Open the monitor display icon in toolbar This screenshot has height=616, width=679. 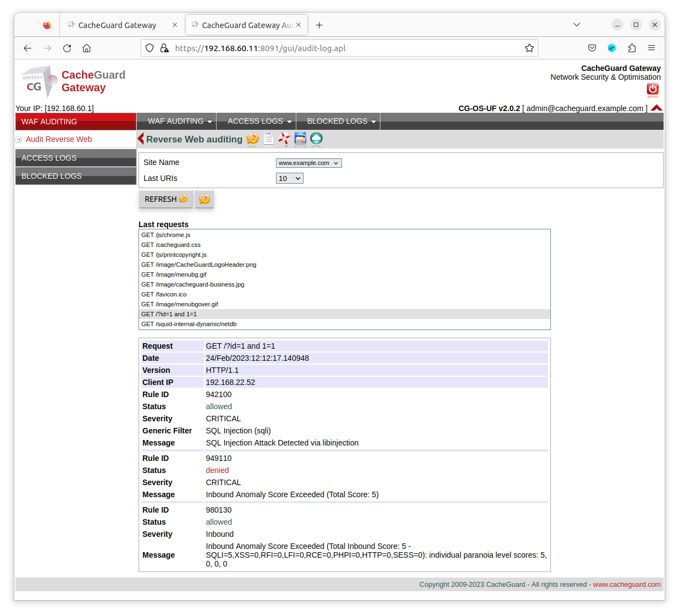(300, 139)
